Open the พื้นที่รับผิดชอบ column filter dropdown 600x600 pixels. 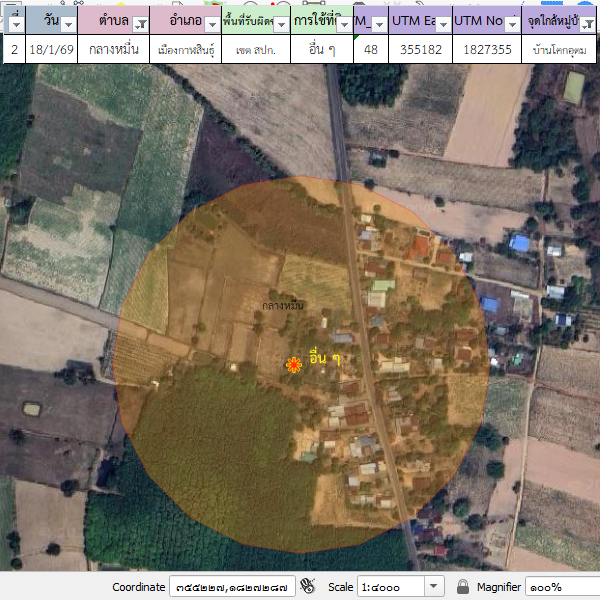[281, 22]
